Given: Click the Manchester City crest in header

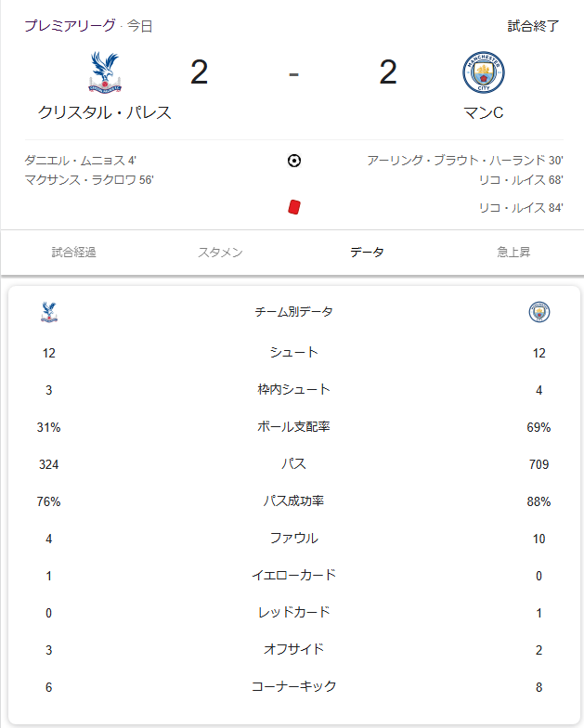Looking at the screenshot, I should tap(483, 73).
